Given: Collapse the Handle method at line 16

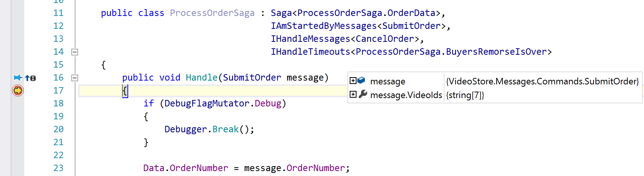Looking at the screenshot, I should (75, 78).
